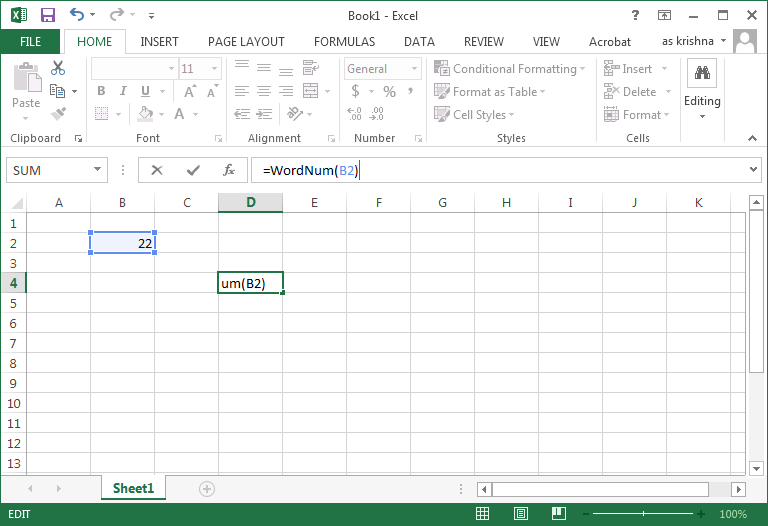Select the Sheet1 tab
This screenshot has width=768, height=526.
point(133,488)
